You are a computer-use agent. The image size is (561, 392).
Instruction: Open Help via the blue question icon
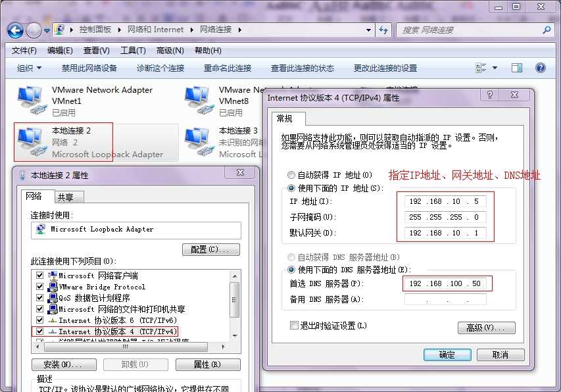point(540,68)
